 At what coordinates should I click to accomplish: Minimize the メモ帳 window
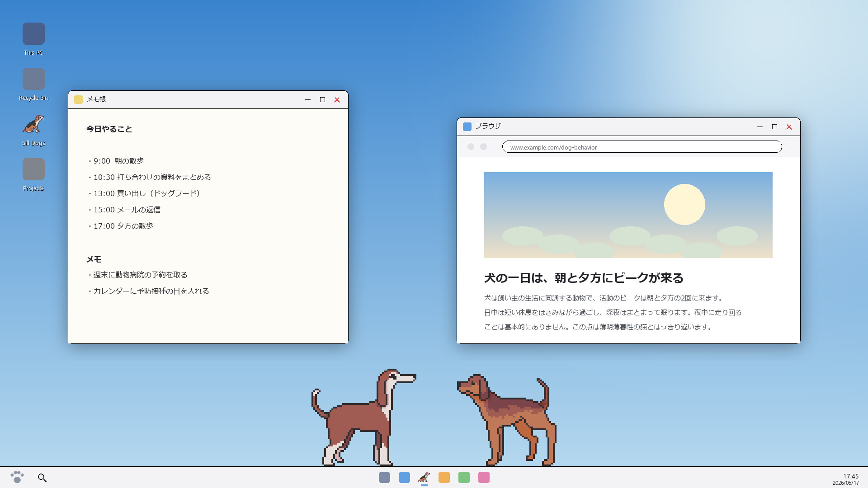(307, 100)
